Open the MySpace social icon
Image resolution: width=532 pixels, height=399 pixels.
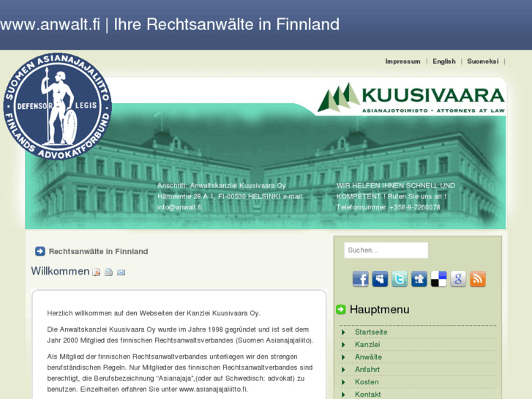pyautogui.click(x=380, y=279)
